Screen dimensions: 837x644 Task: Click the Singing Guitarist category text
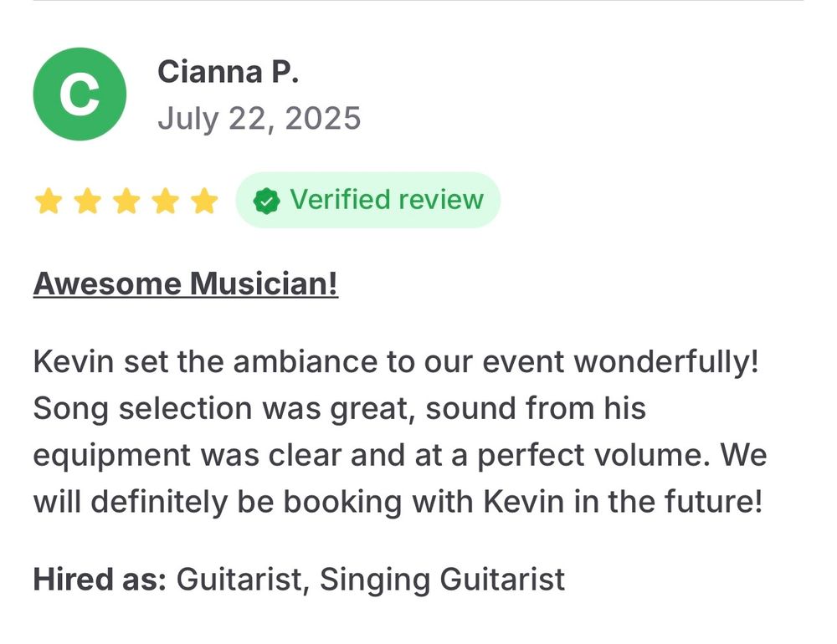tap(442, 580)
